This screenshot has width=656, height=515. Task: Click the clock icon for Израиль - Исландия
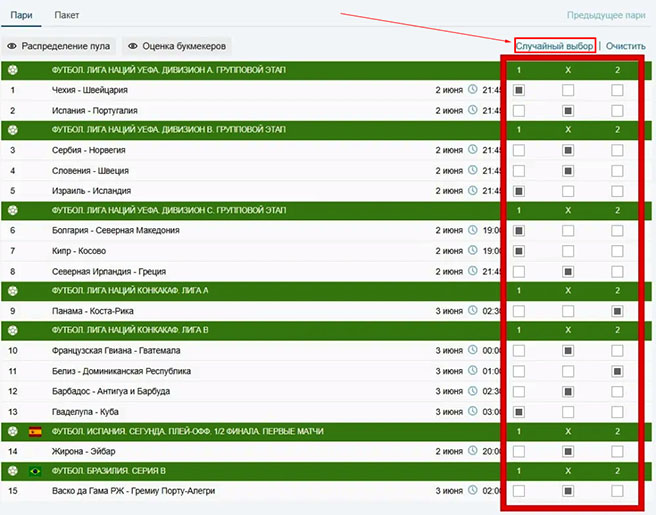point(472,190)
